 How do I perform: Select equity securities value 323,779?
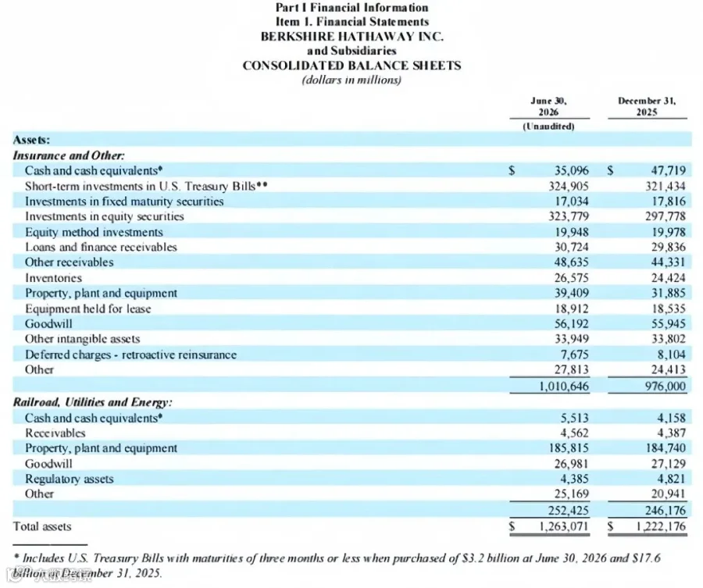click(569, 216)
